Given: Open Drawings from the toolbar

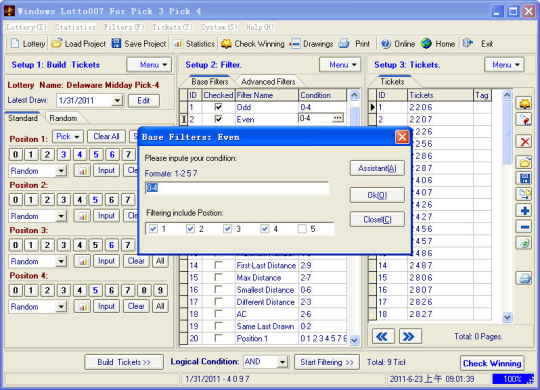Looking at the screenshot, I should 311,44.
